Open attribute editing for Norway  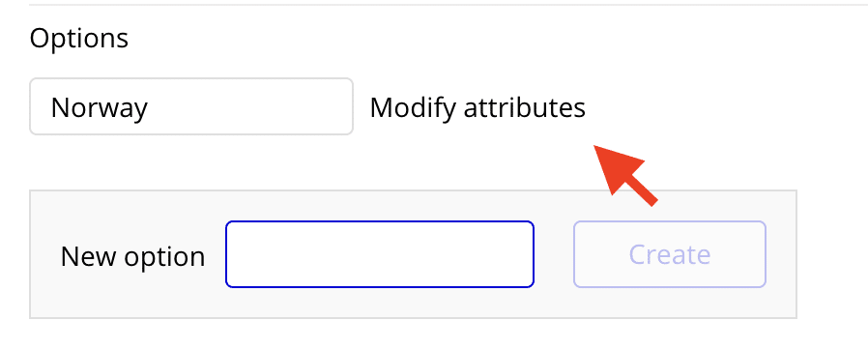coord(477,107)
